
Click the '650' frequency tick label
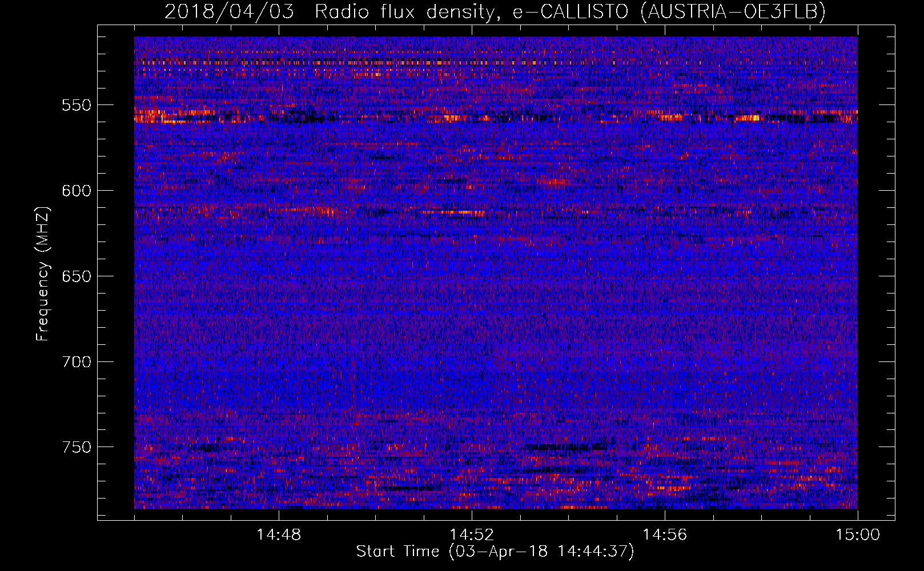pos(76,276)
